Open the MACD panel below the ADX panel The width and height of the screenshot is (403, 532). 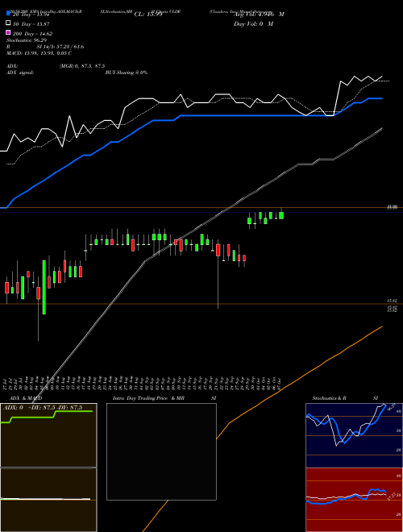48,500
